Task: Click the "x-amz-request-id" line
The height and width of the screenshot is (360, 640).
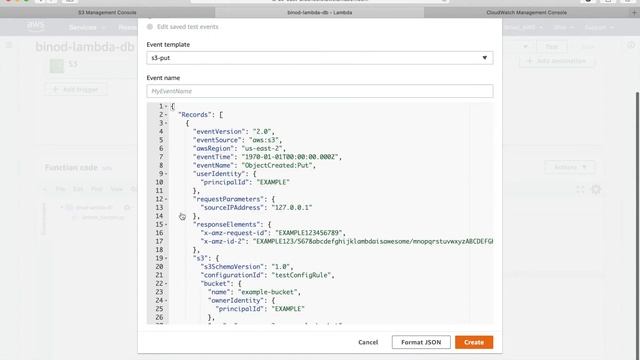Action: click(x=273, y=233)
